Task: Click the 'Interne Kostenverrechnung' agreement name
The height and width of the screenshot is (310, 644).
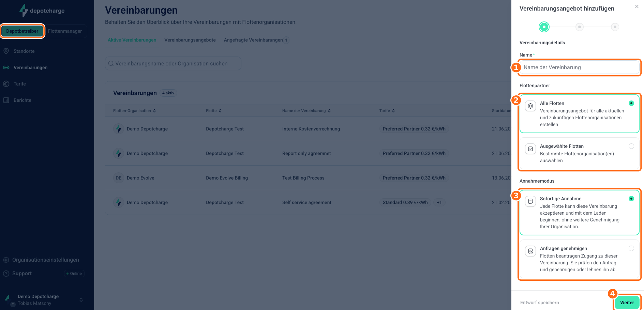Action: click(311, 129)
